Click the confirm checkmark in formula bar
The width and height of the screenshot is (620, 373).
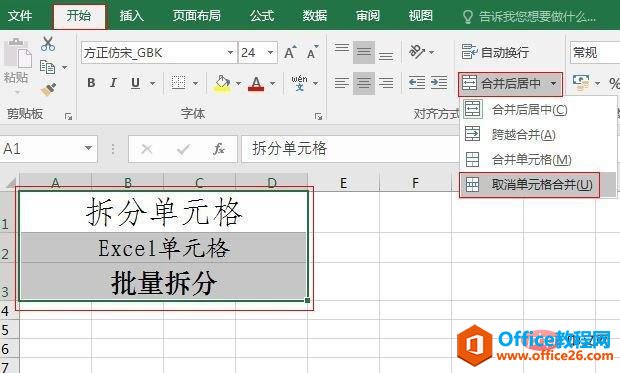point(183,149)
